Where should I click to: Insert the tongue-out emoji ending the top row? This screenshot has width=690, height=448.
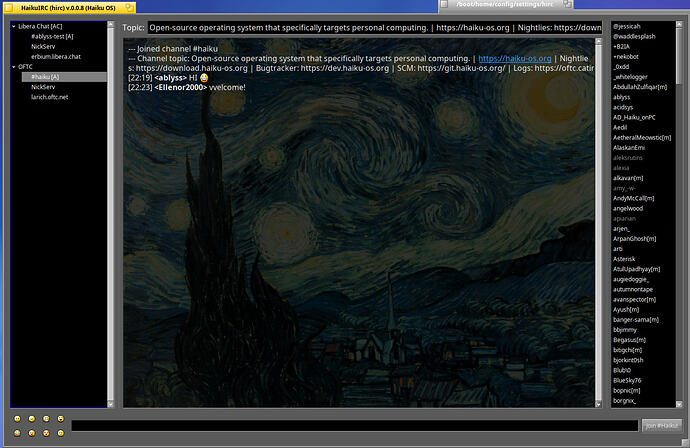click(61, 419)
